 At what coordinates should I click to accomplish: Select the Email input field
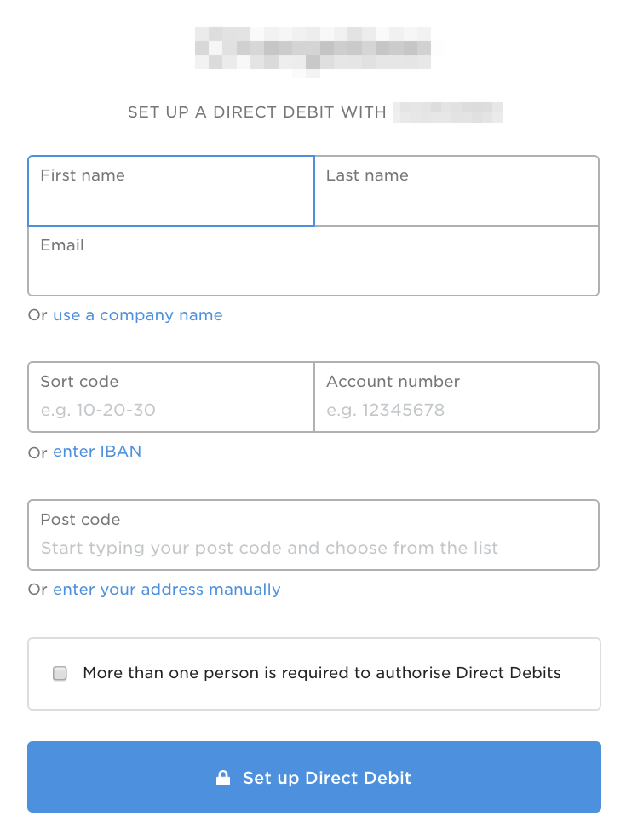coord(313,270)
